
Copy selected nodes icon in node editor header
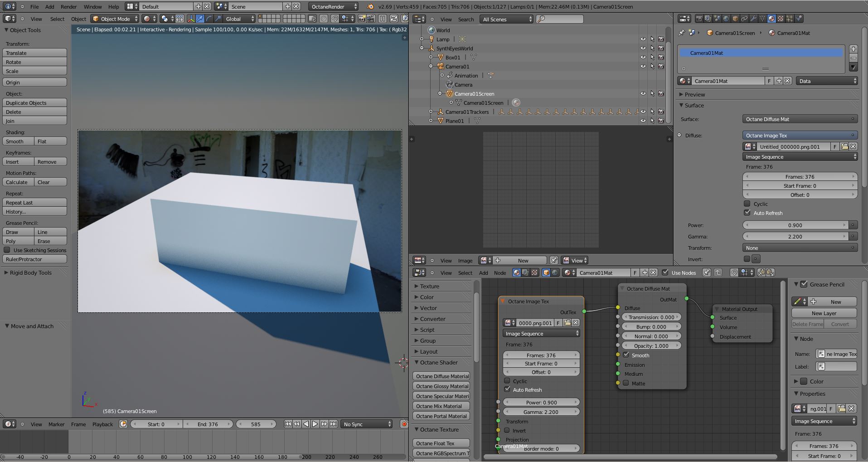[761, 272]
